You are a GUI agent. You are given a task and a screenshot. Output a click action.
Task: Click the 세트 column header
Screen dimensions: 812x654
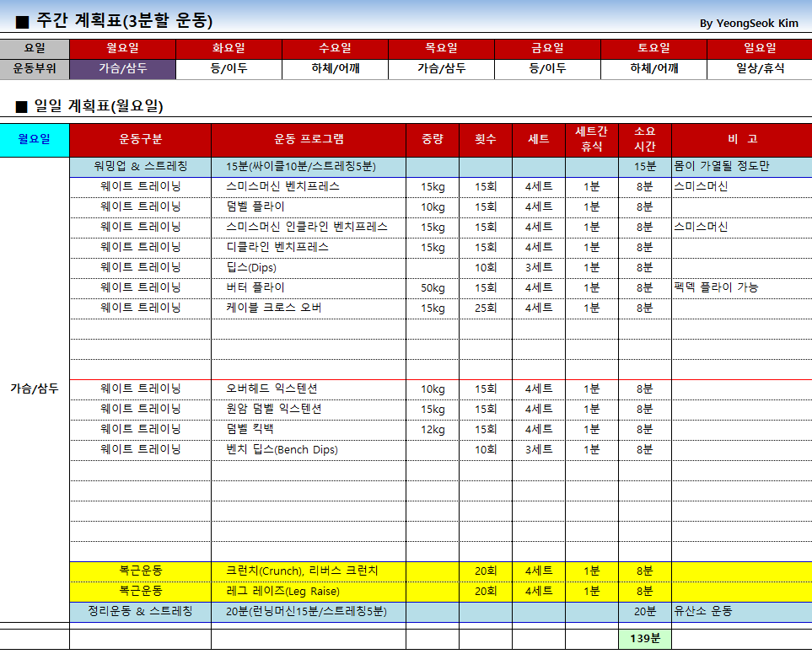[x=539, y=140]
